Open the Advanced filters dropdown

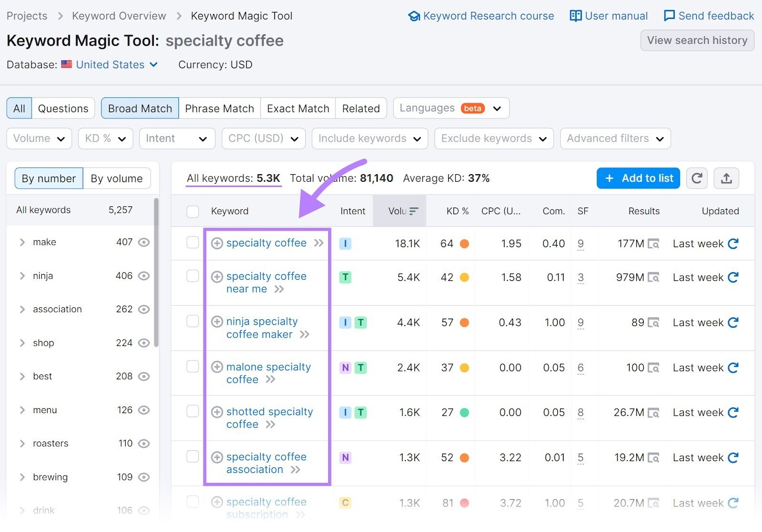click(x=615, y=138)
